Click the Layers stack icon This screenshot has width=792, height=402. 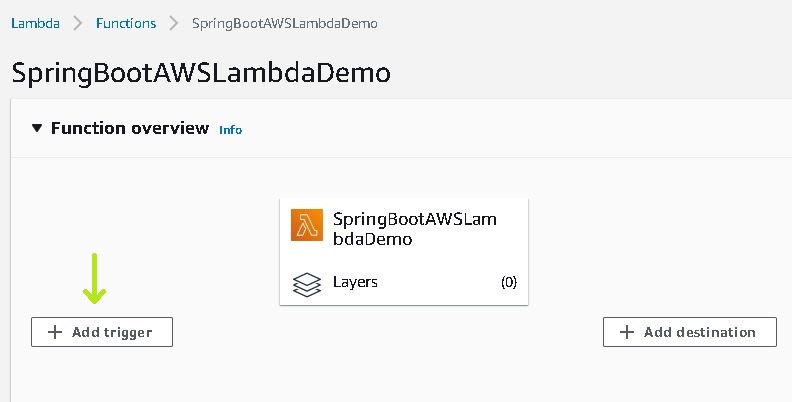pyautogui.click(x=307, y=284)
